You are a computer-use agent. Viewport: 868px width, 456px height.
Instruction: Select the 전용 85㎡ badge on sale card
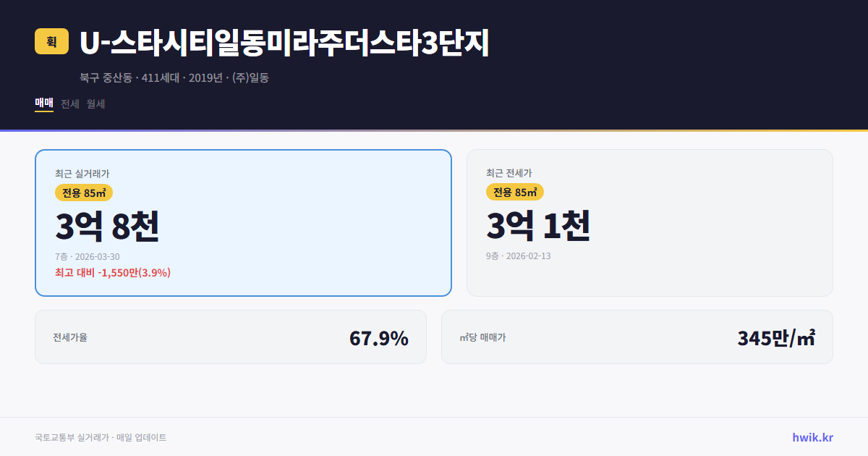[82, 193]
